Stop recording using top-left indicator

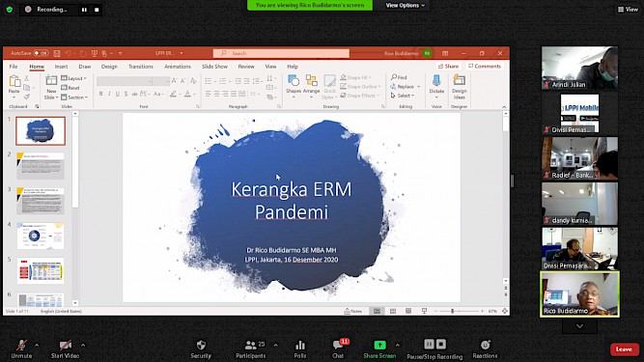click(x=97, y=10)
